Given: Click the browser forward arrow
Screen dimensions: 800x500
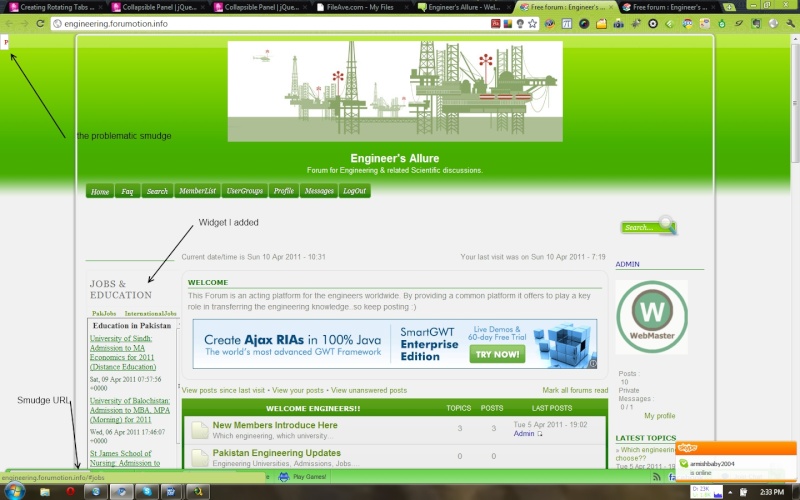Looking at the screenshot, I should pos(24,23).
